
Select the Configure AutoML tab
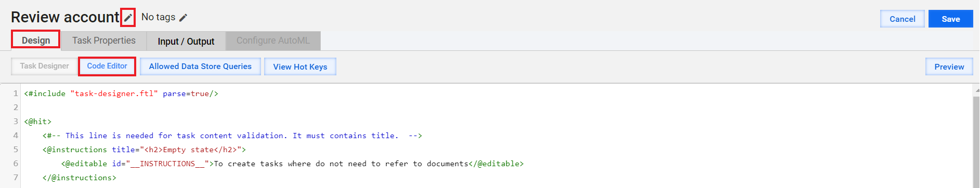coord(273,41)
